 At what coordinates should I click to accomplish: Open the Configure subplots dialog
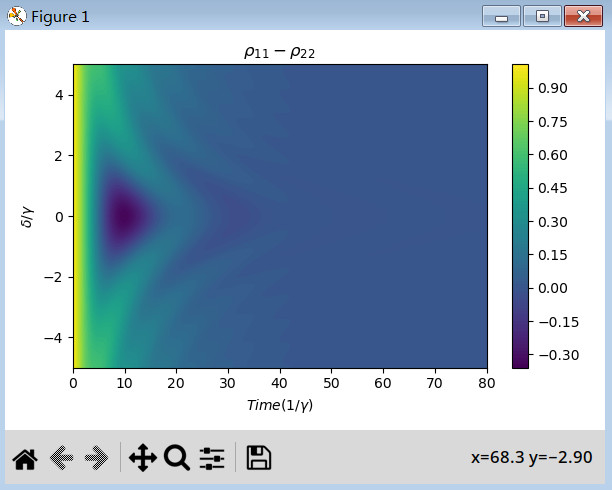[x=212, y=458]
